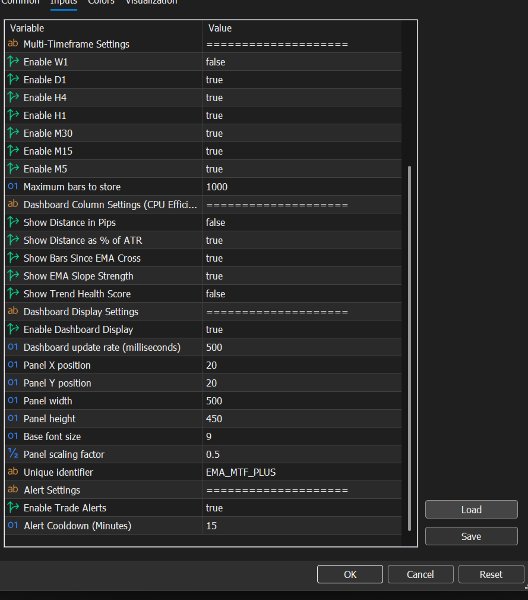Viewport: 528px width, 600px height.
Task: Click the boolean icon beside Enable H1
Action: click(13, 115)
